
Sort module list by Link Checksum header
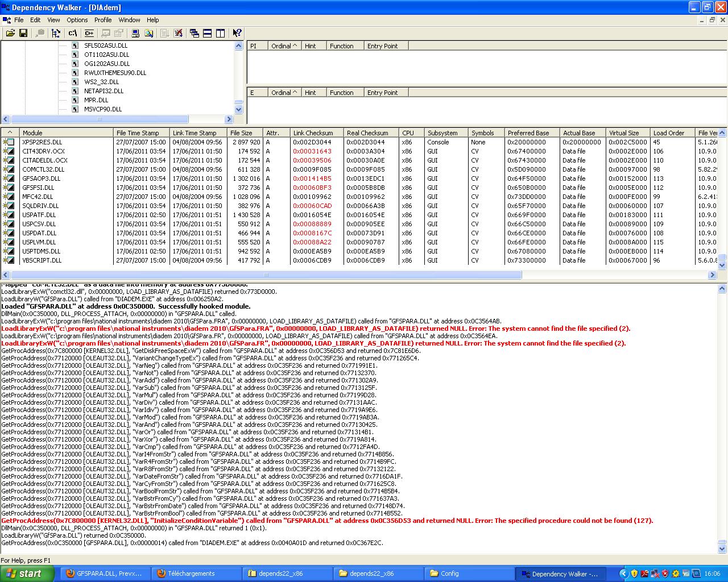point(317,133)
